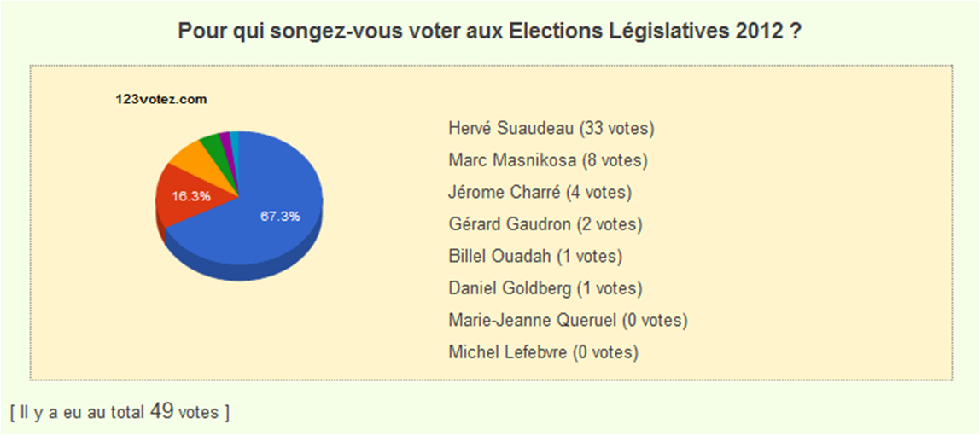Select Hervé Suaudeau (33 votes) entry
The image size is (980, 435).
click(x=551, y=129)
